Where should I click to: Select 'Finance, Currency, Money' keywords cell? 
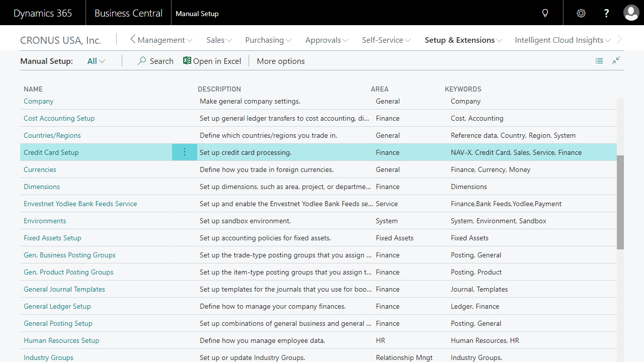pyautogui.click(x=491, y=169)
